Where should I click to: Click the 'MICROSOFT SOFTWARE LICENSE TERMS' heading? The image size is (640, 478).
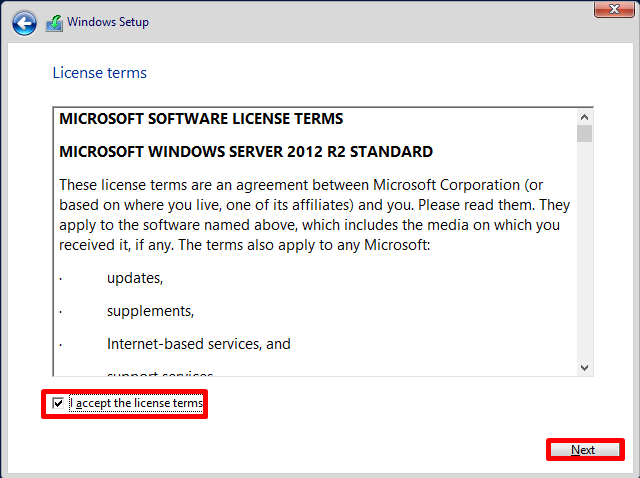[201, 119]
